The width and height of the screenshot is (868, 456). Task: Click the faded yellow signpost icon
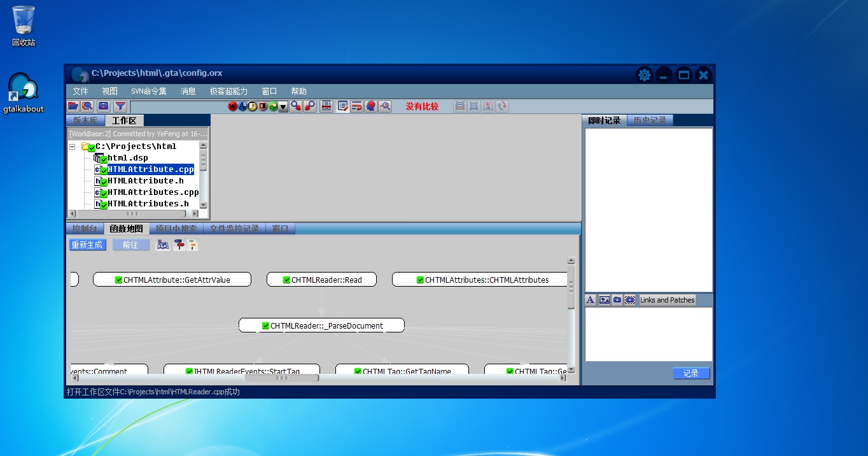tap(192, 245)
